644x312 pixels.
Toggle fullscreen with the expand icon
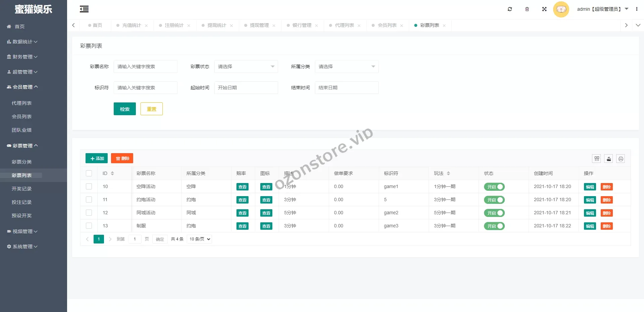(x=544, y=9)
